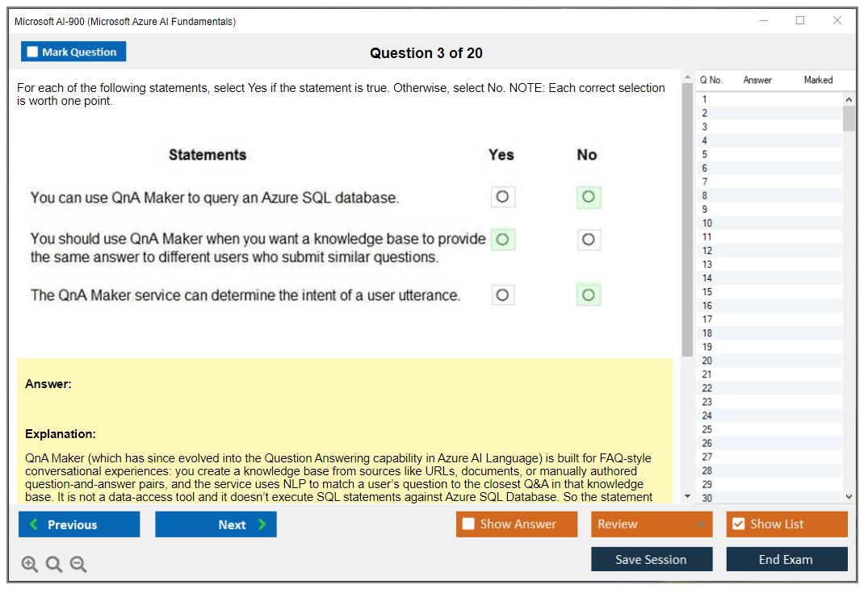The height and width of the screenshot is (593, 868).
Task: Click the Save Session button
Action: point(652,558)
